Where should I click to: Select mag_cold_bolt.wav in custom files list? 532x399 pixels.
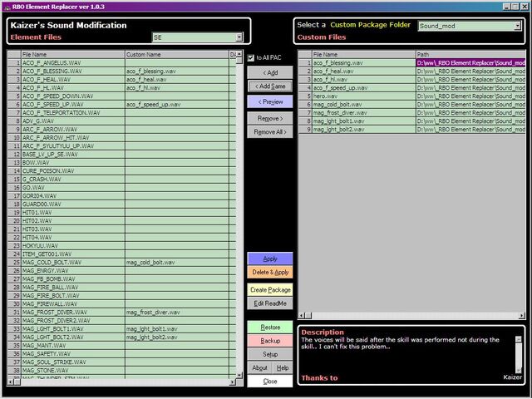[412, 105]
